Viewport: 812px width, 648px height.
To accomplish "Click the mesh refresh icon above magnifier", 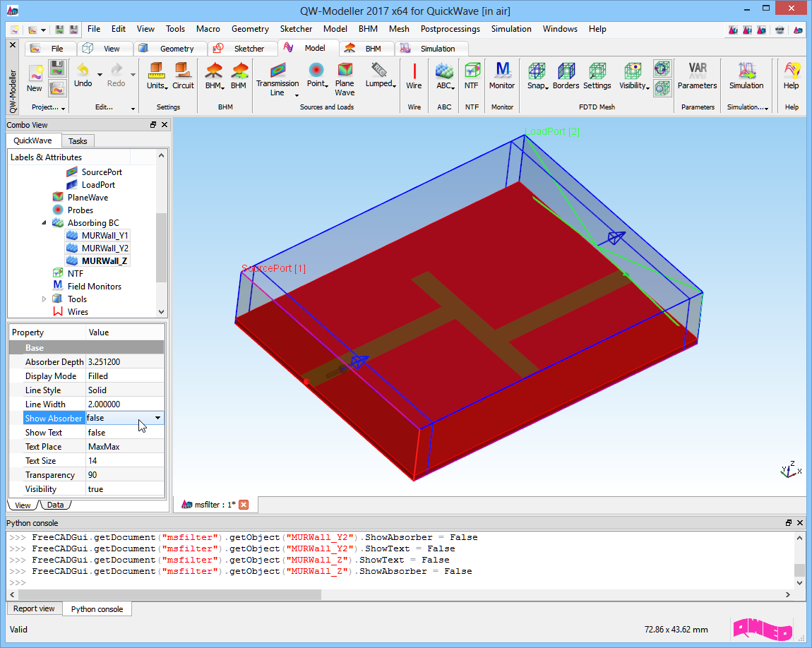I will [662, 68].
